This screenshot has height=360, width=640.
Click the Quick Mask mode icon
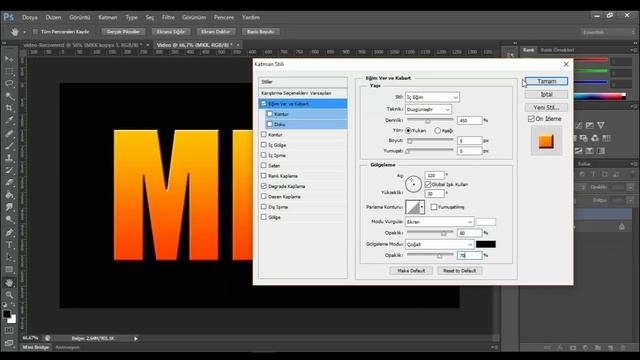[x=9, y=330]
